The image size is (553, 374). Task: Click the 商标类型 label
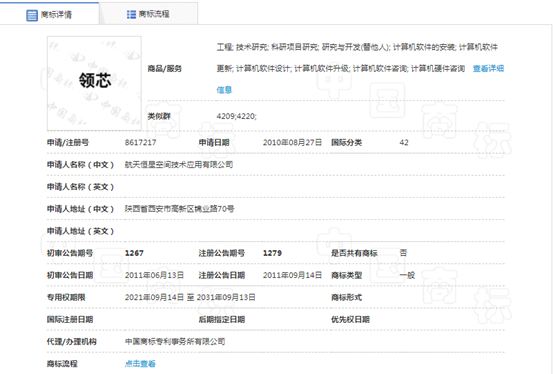tap(346, 275)
